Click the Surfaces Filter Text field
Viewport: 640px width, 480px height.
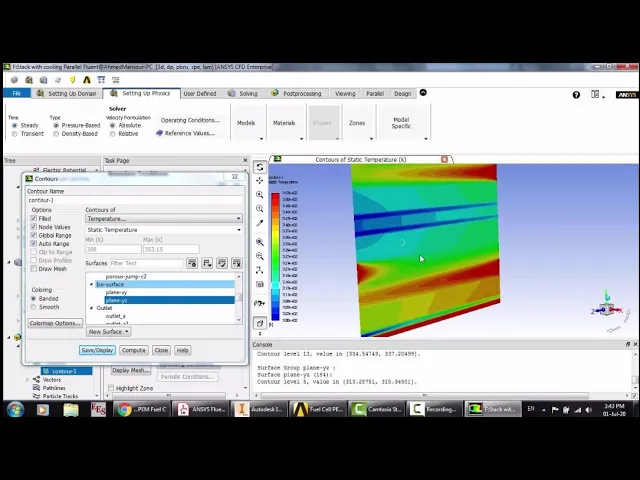(146, 263)
